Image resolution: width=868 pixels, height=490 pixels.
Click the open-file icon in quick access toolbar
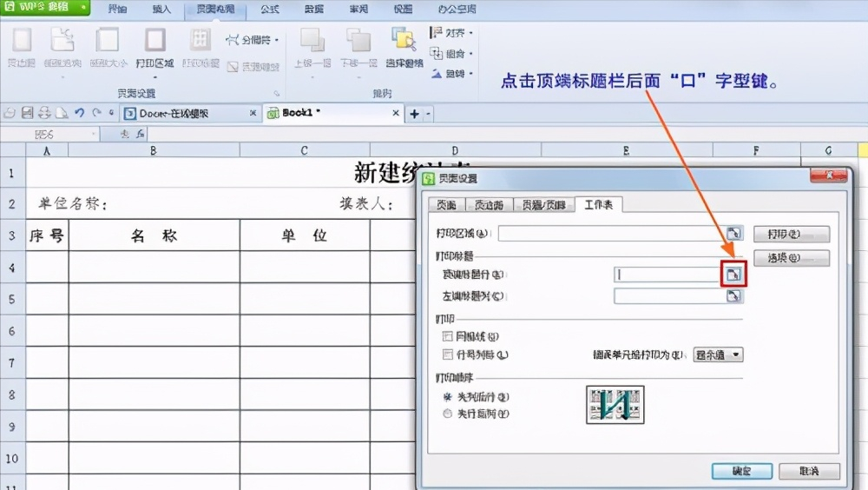point(10,113)
